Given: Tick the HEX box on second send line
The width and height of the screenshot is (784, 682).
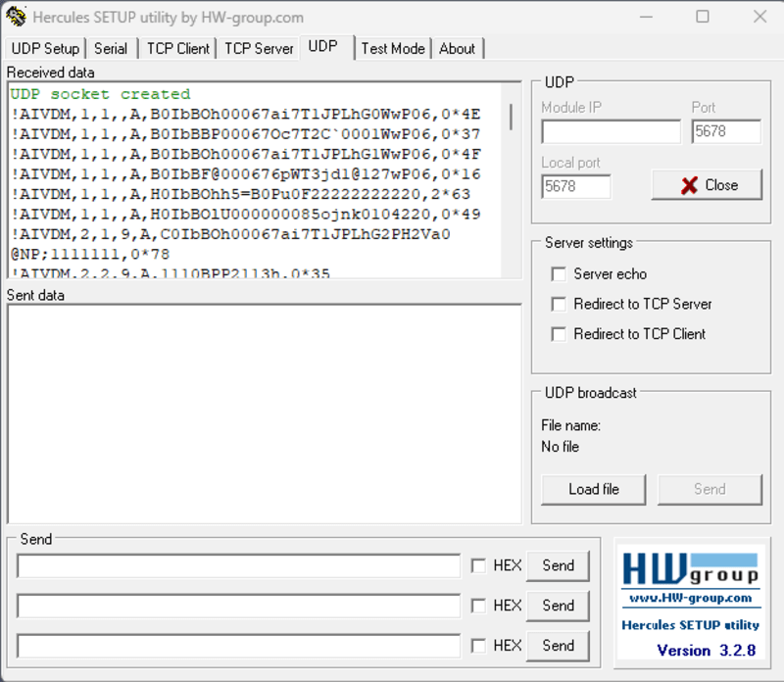Looking at the screenshot, I should [x=478, y=606].
